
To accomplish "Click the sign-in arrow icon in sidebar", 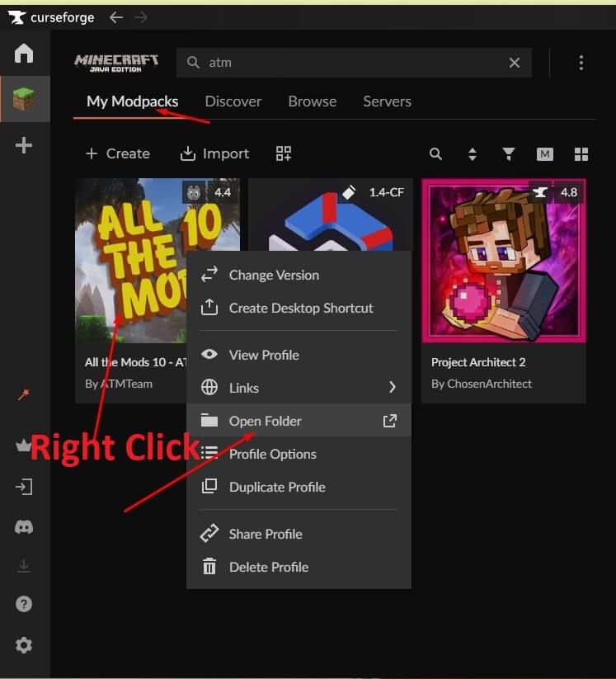I will pos(24,487).
